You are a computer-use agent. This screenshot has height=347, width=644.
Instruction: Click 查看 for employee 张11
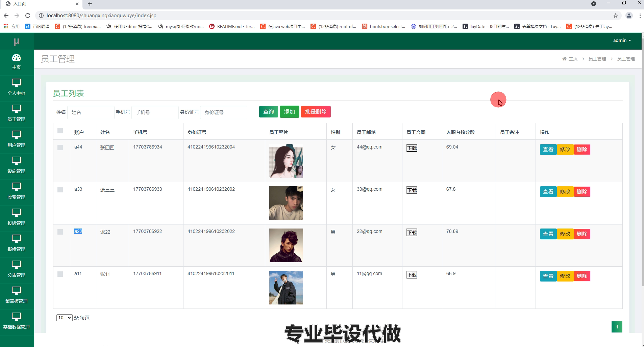click(x=548, y=276)
